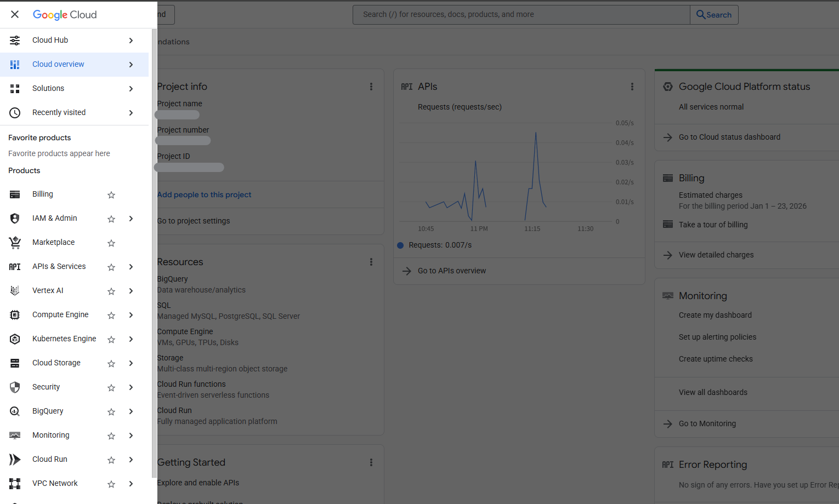Open BigQuery via its sidebar icon
The height and width of the screenshot is (504, 839).
point(15,411)
